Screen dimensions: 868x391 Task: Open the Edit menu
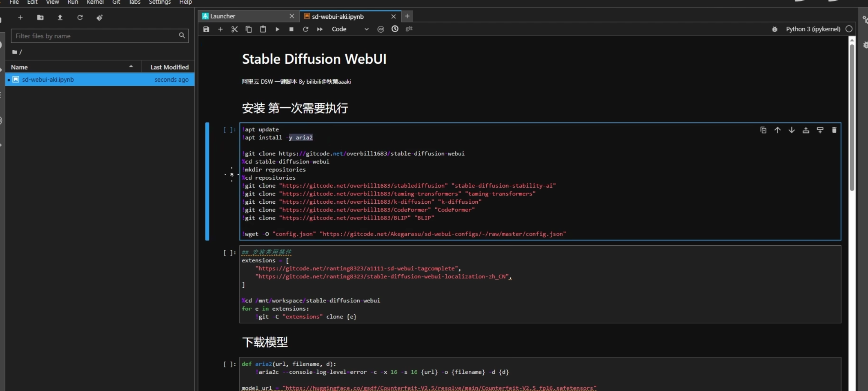pos(32,2)
